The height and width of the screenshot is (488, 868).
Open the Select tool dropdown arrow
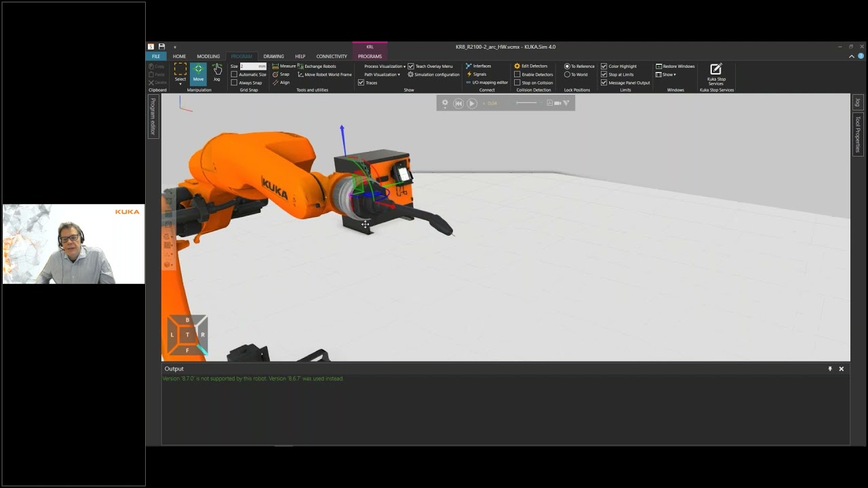click(x=180, y=84)
